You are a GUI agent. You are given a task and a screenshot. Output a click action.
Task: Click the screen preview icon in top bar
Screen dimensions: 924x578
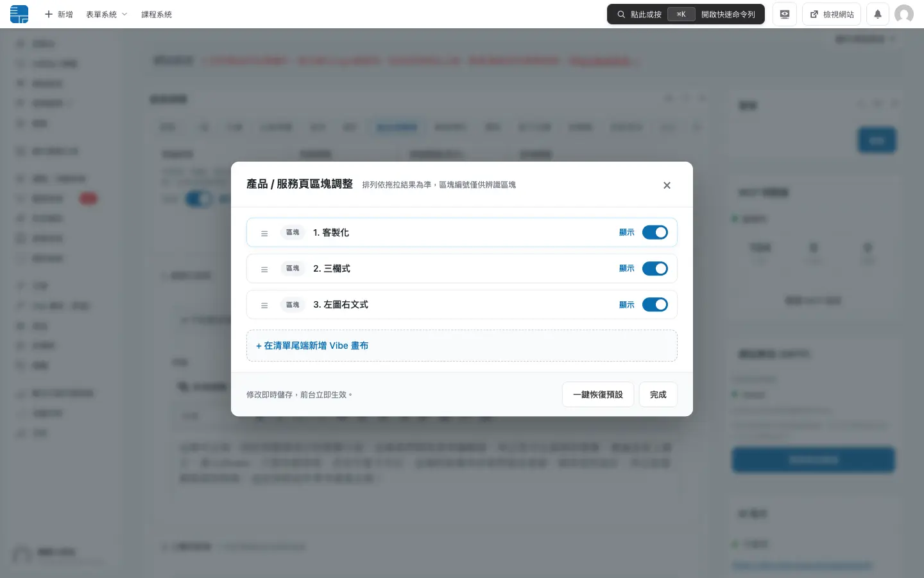pos(784,14)
